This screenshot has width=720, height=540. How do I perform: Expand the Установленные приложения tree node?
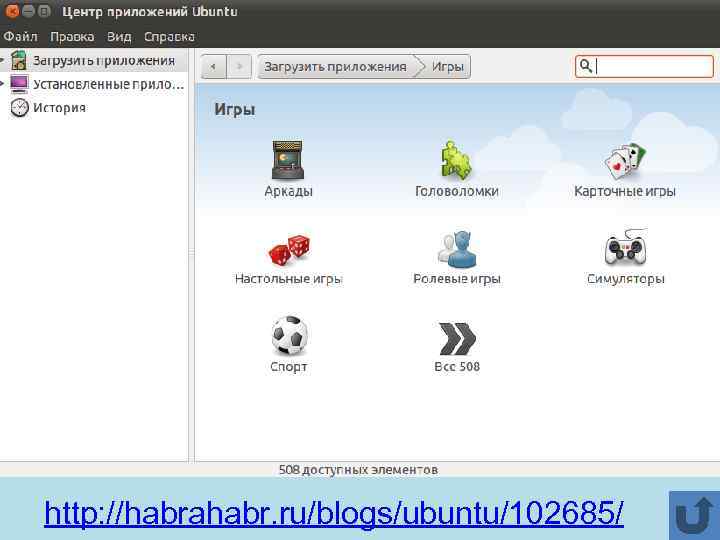(2, 84)
